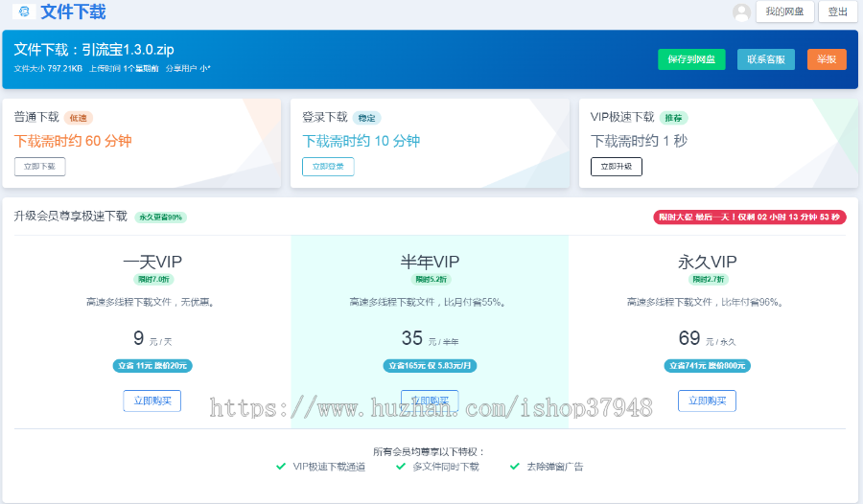Screen dimensions: 863x504
Task: Click the 一天VIP plan title
Action: 152,262
